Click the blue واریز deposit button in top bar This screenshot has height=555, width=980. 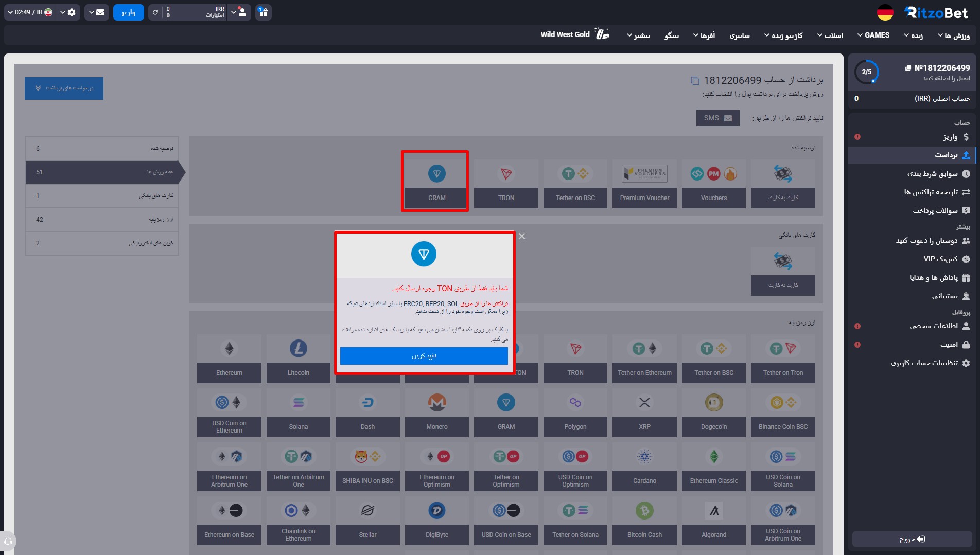click(129, 12)
